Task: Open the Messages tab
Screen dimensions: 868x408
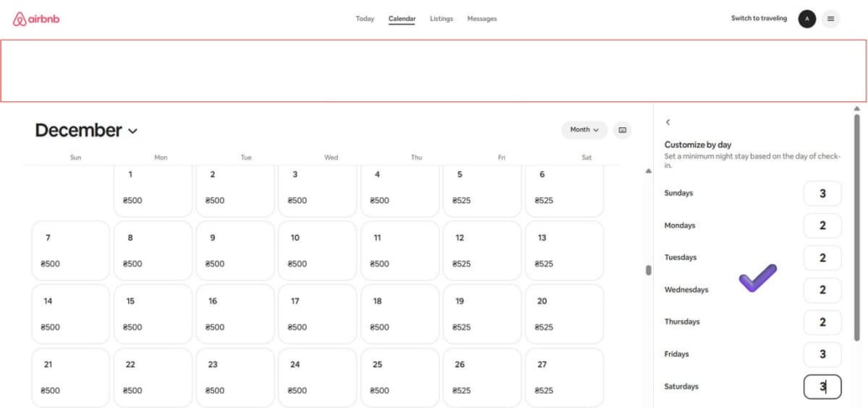Action: 482,19
